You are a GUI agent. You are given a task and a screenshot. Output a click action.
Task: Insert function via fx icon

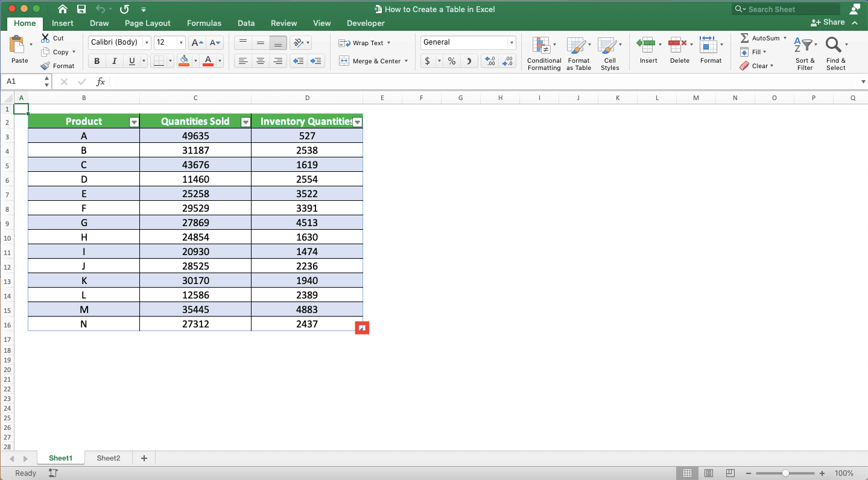coord(101,81)
